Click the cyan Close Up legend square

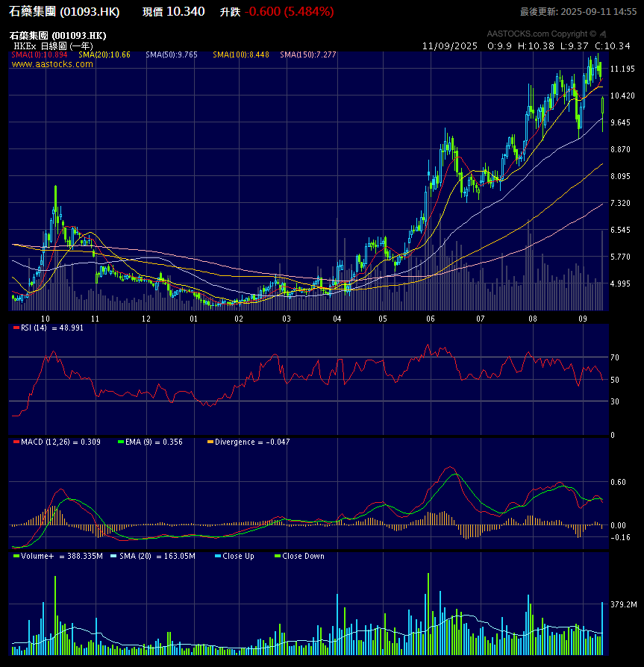218,556
